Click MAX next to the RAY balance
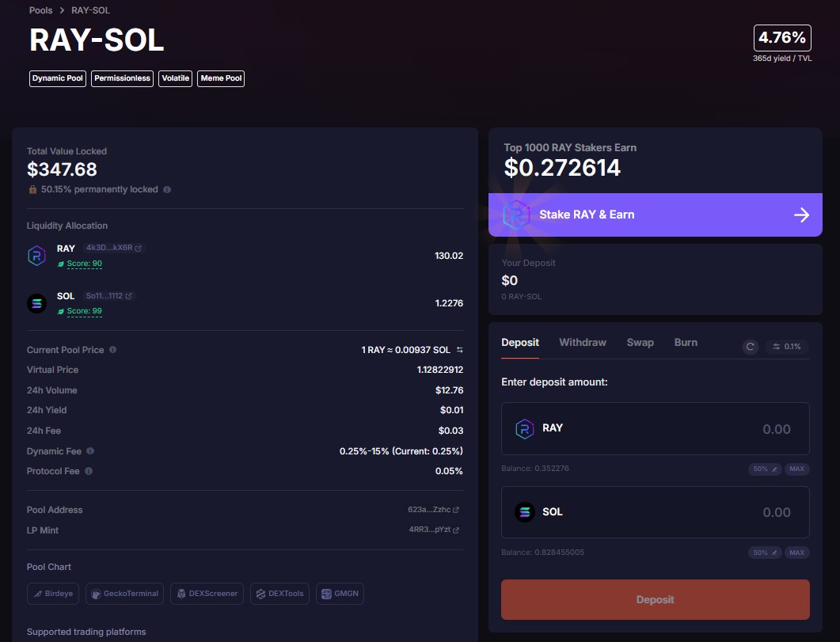 tap(797, 469)
